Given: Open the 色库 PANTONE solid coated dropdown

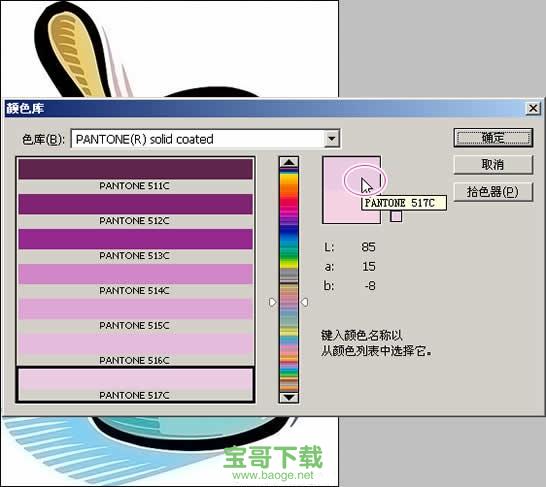Looking at the screenshot, I should tap(205, 139).
